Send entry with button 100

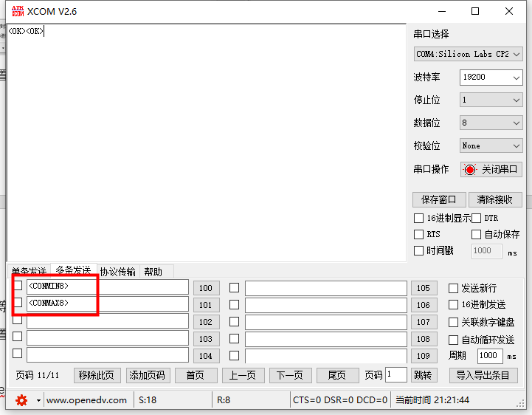coord(206,288)
